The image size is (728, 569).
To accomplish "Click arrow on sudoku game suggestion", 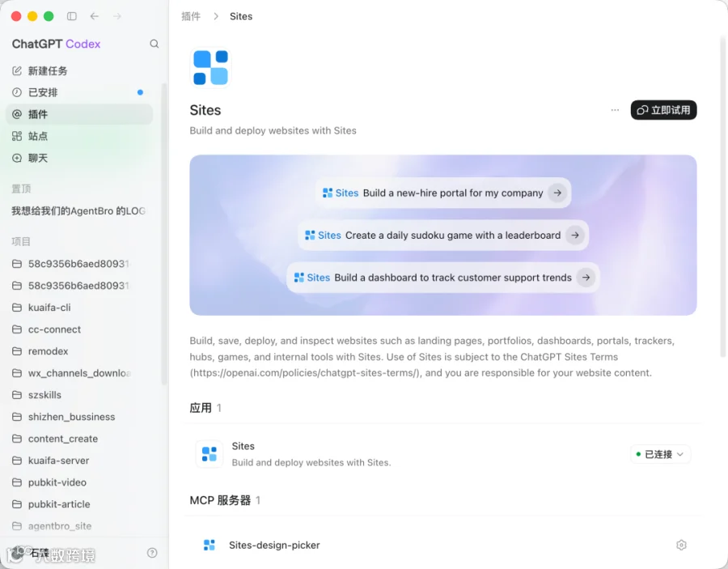I will pos(575,235).
